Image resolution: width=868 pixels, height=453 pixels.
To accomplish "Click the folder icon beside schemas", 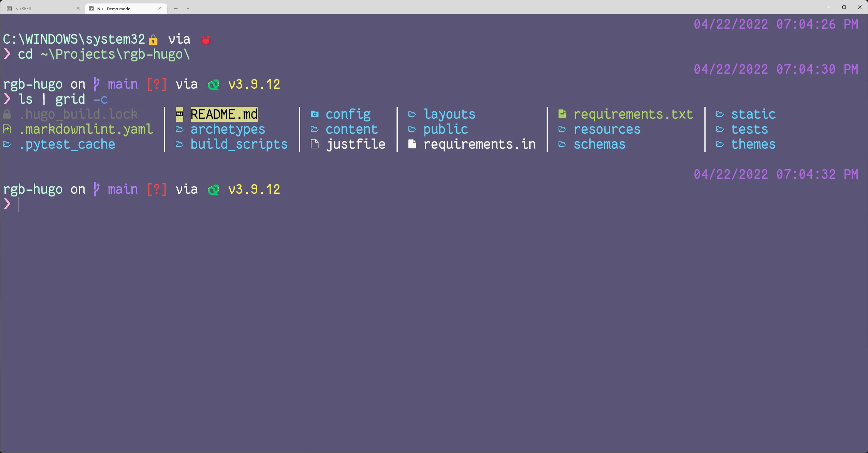I will 562,144.
